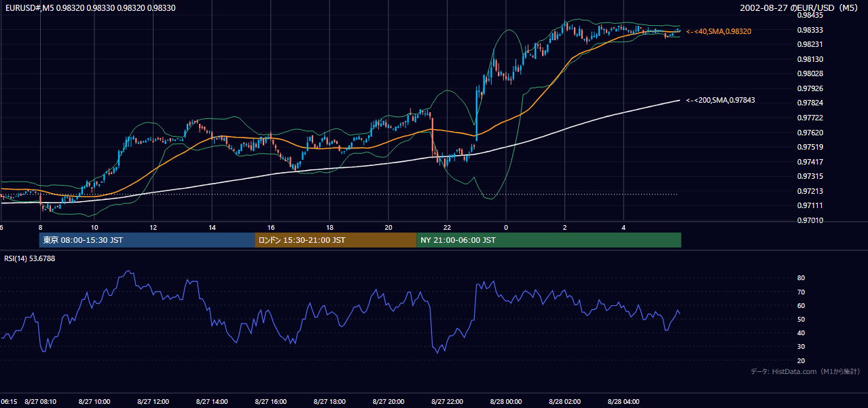Click price axis label 0.97213
This screenshot has height=408, width=868.
coord(809,191)
